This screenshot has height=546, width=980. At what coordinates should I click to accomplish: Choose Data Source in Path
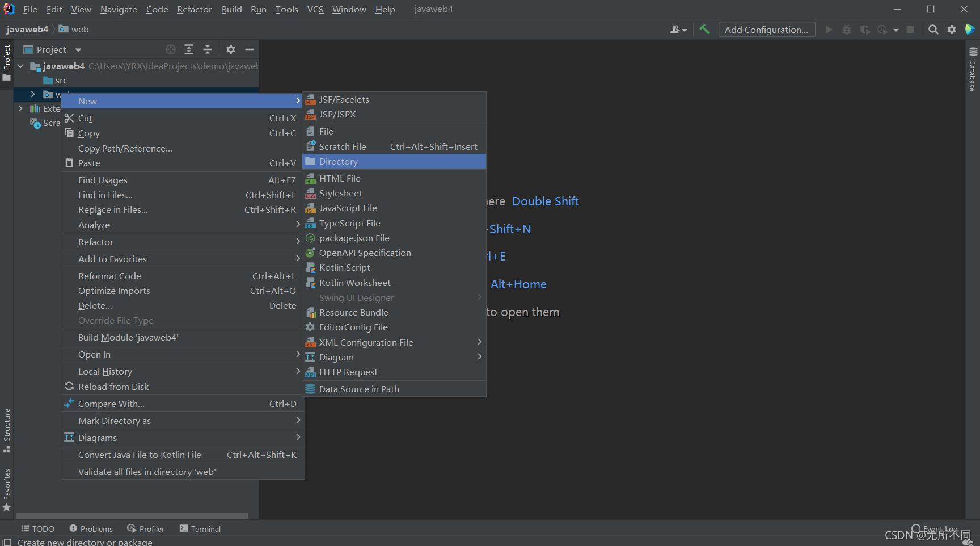[x=394, y=389]
